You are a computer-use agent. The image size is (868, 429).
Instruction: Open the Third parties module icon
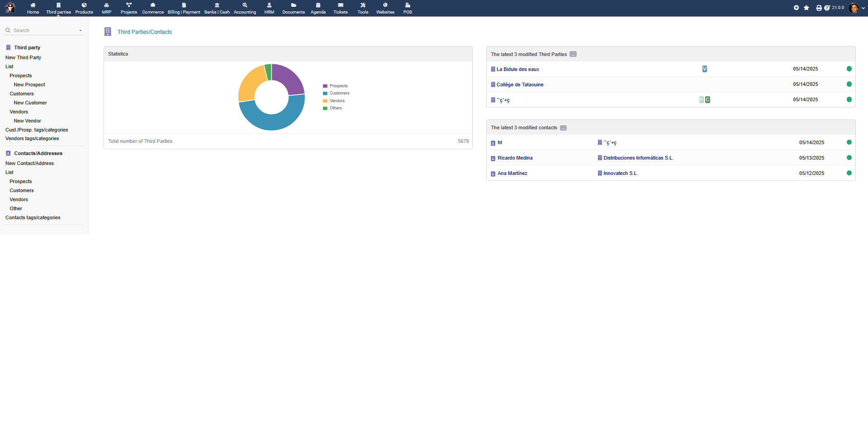(x=58, y=8)
